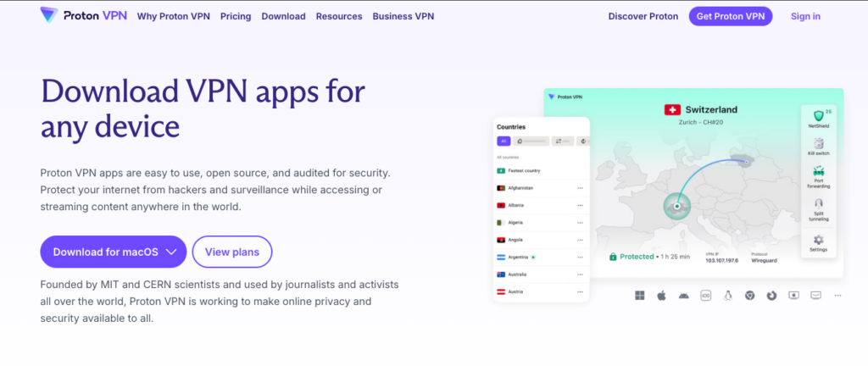Click the Kill switch icon
Viewport: 868px width, 377px height.
[x=818, y=143]
